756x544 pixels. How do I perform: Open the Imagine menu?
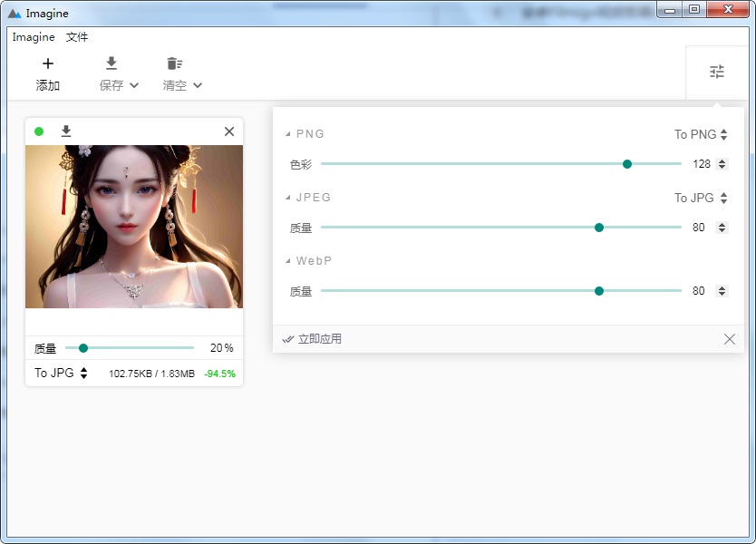click(x=34, y=37)
